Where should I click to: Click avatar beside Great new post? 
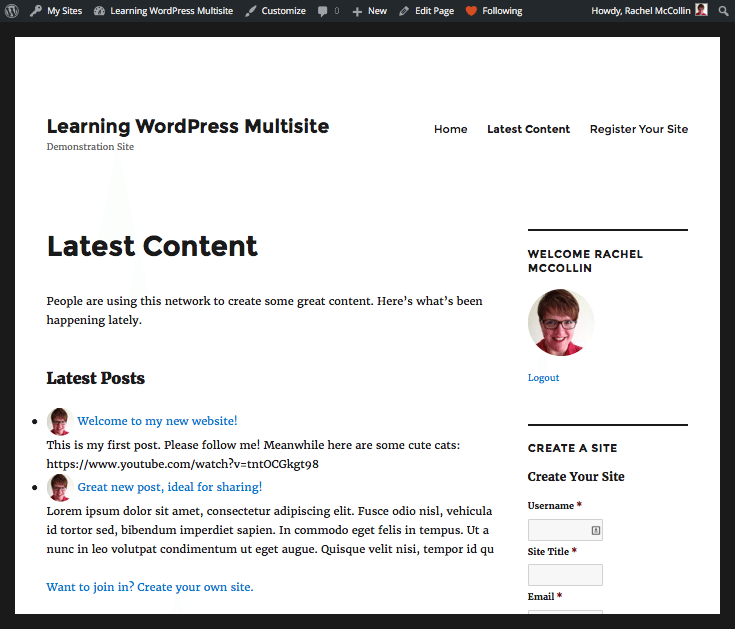tap(60, 487)
